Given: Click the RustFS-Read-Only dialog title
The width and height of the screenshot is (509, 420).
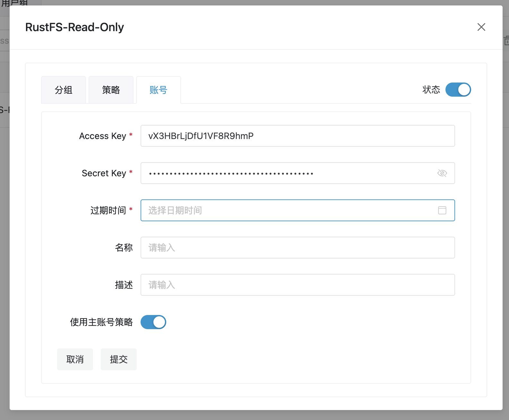Looking at the screenshot, I should pos(74,27).
